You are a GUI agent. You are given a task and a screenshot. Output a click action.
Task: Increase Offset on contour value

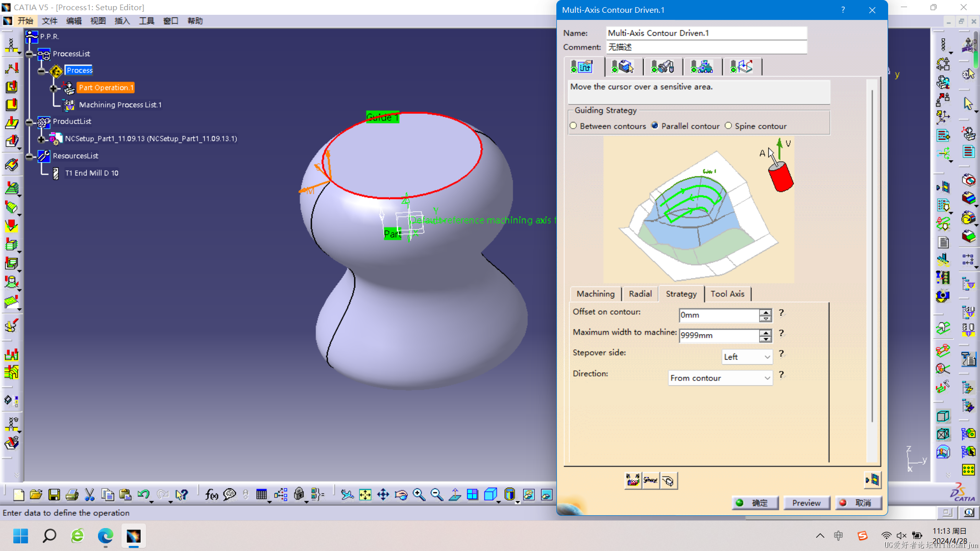tap(765, 312)
